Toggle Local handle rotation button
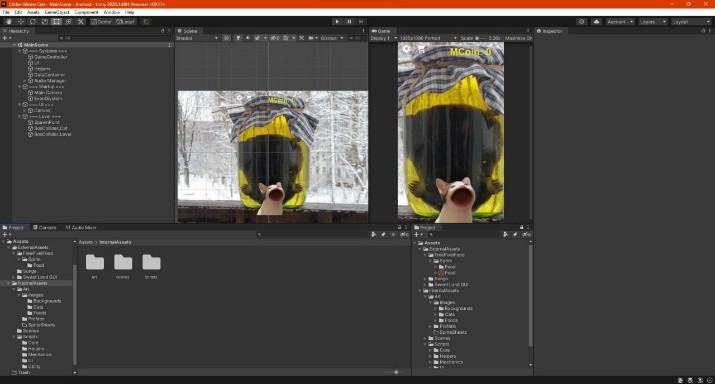 coord(125,21)
